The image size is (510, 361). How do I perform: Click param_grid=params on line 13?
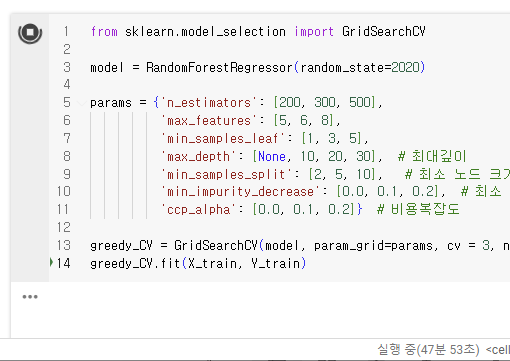click(x=373, y=246)
